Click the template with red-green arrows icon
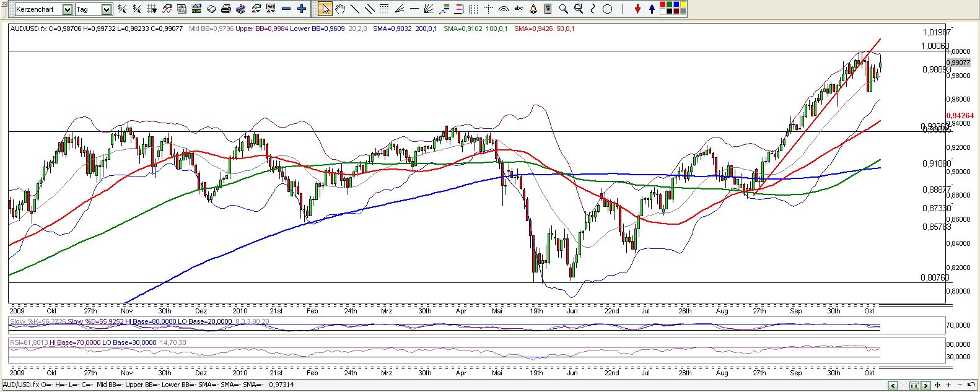The image size is (980, 392). pyautogui.click(x=256, y=9)
